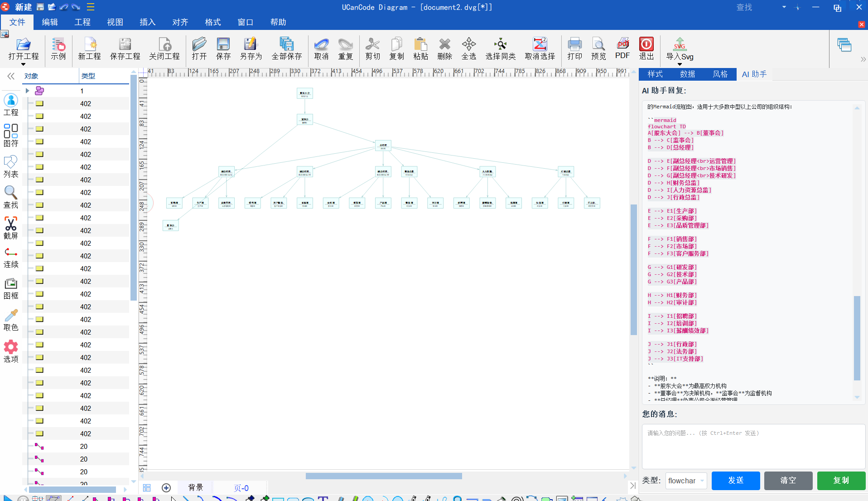The height and width of the screenshot is (501, 868).
Task: Expand the dropdown arrow under 打开工程
Action: tap(23, 64)
